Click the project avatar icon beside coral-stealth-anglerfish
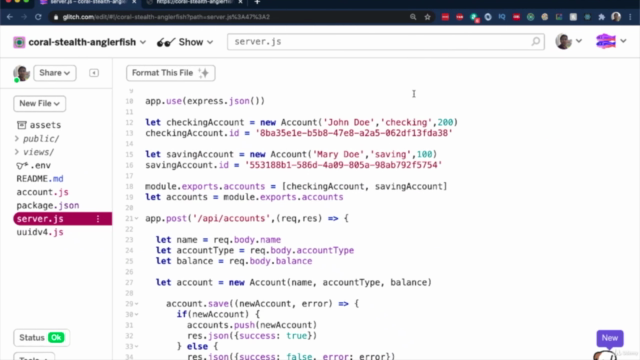640x360 pixels. (x=19, y=42)
